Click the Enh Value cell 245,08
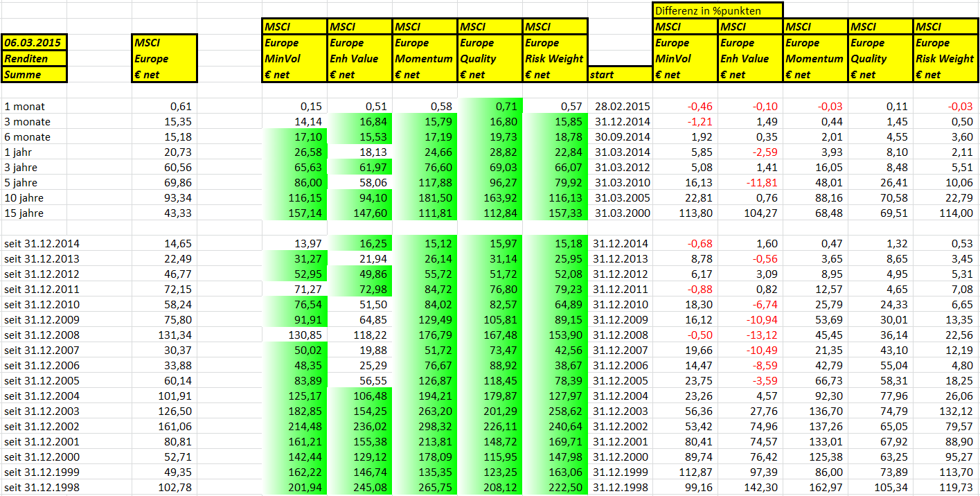 click(x=359, y=488)
